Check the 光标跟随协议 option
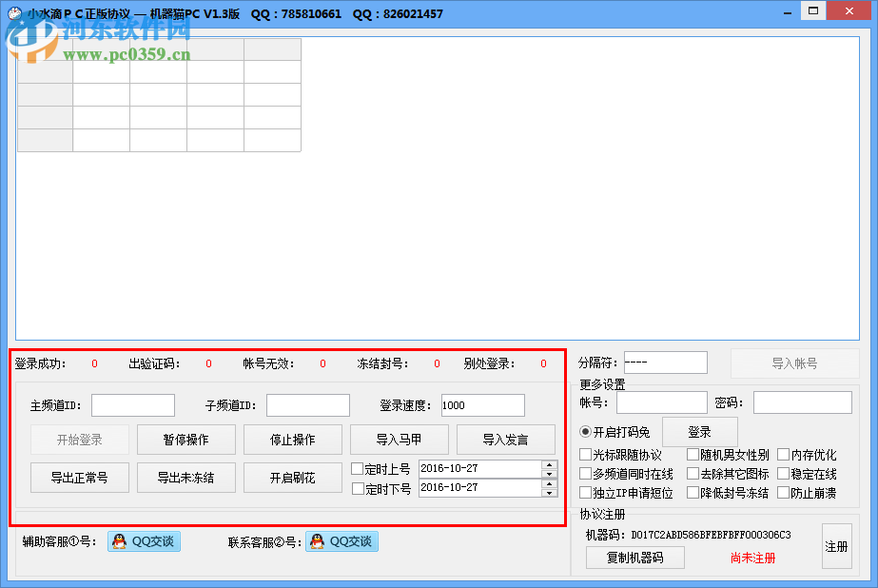This screenshot has height=588, width=878. click(x=587, y=454)
